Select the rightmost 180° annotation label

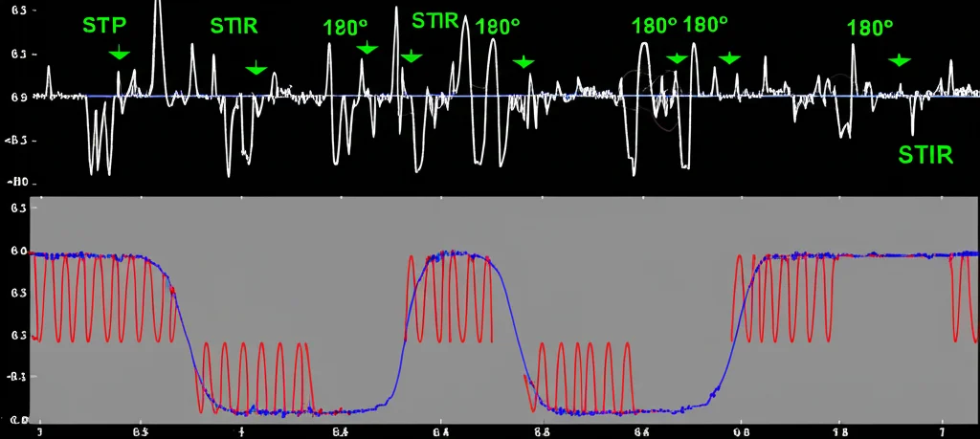tap(870, 28)
